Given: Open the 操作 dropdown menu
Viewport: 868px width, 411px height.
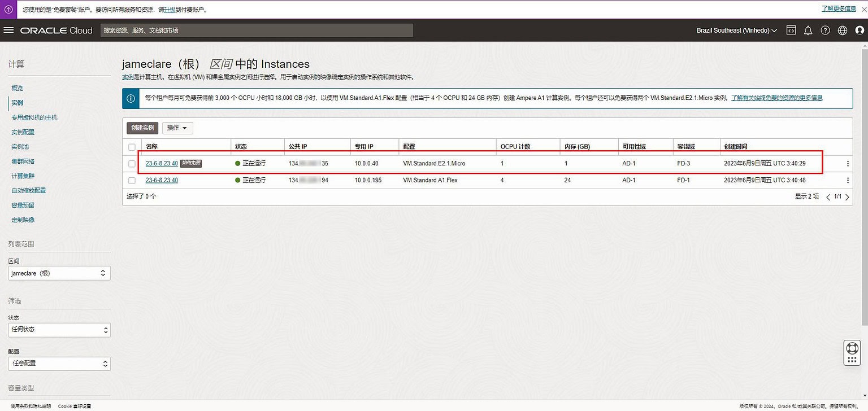Looking at the screenshot, I should 177,128.
